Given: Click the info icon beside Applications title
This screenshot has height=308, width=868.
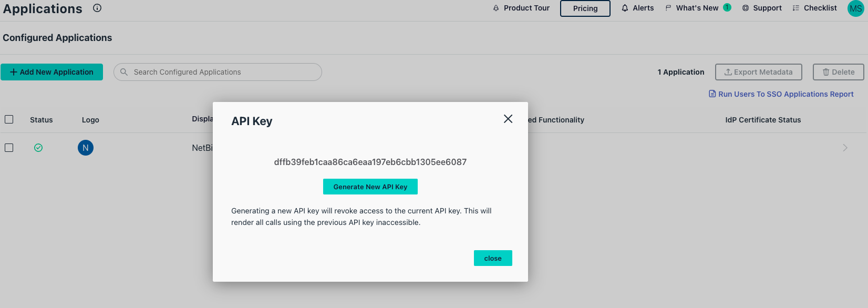Looking at the screenshot, I should point(97,8).
